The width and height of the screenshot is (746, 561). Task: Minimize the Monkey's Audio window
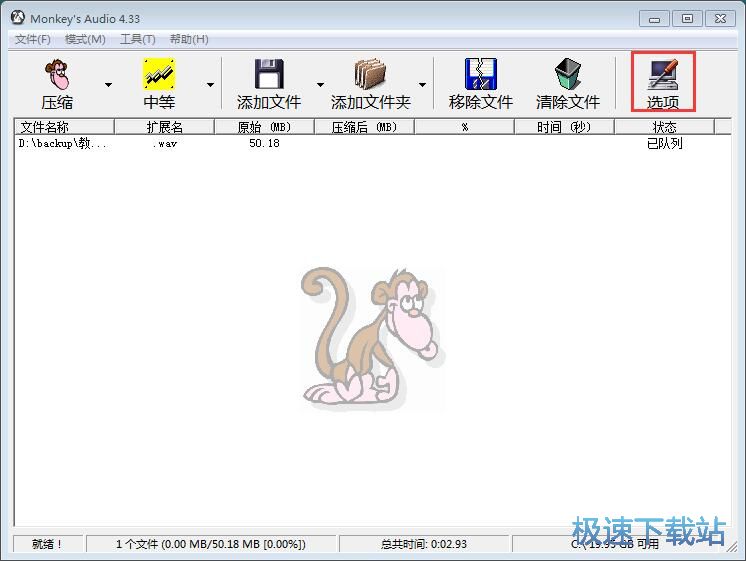point(654,19)
